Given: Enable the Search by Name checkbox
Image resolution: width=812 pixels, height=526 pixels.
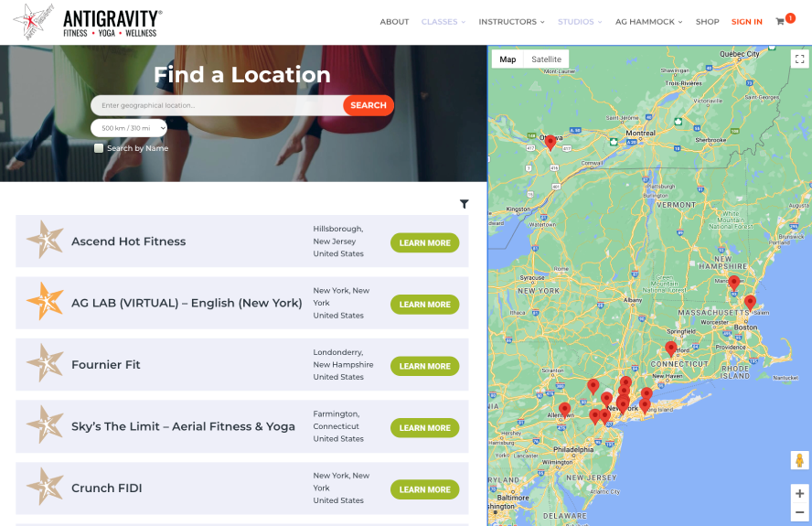Looking at the screenshot, I should point(99,148).
